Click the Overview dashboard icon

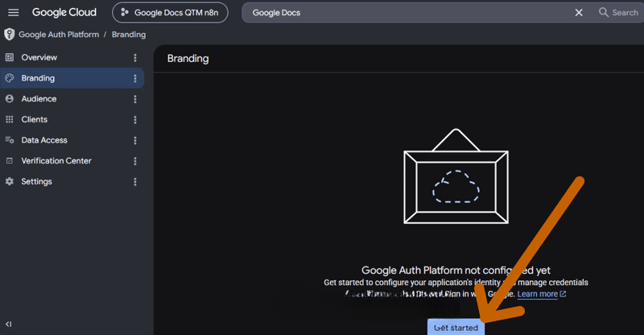10,57
